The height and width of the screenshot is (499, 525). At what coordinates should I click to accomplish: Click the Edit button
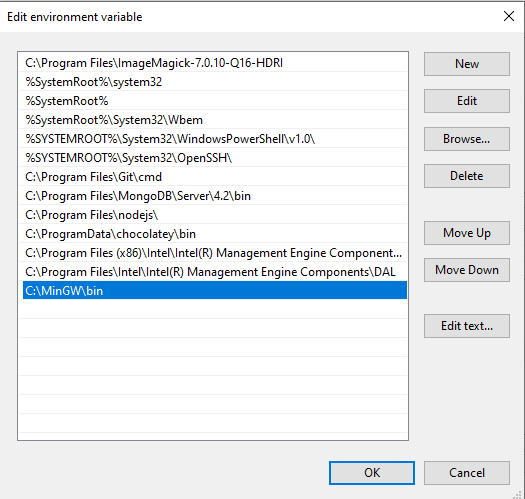467,101
